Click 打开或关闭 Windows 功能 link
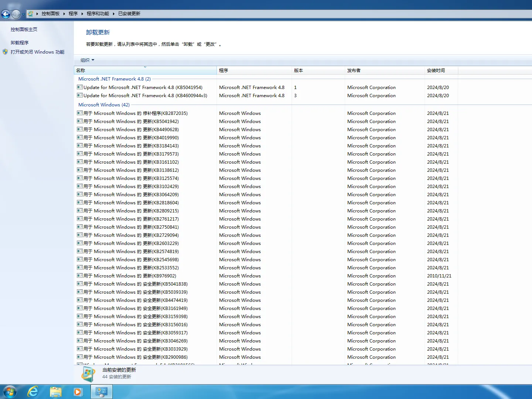Image resolution: width=532 pixels, height=399 pixels. tap(37, 52)
